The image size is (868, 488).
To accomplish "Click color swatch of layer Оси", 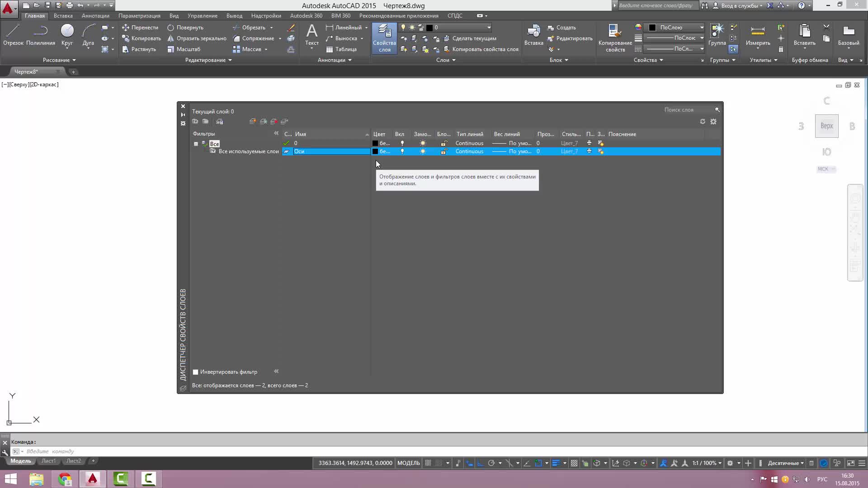I will tap(375, 151).
